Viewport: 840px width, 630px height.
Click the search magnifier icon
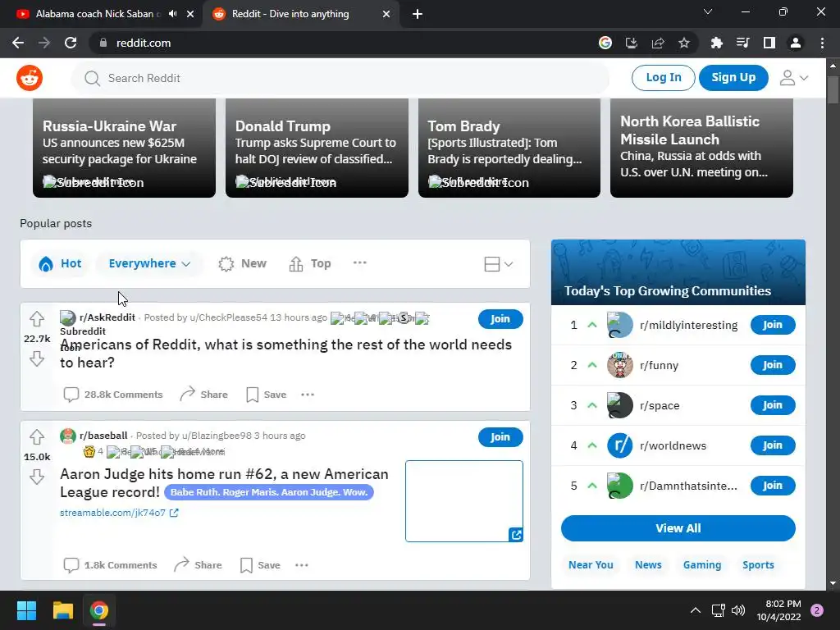(x=92, y=78)
